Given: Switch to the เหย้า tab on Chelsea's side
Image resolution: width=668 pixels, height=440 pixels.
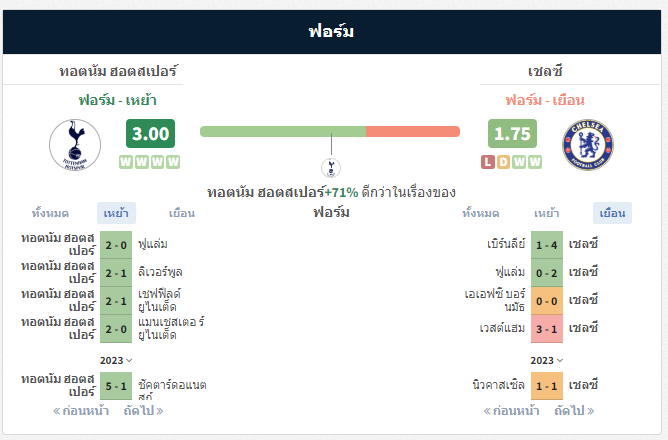Looking at the screenshot, I should 547,213.
